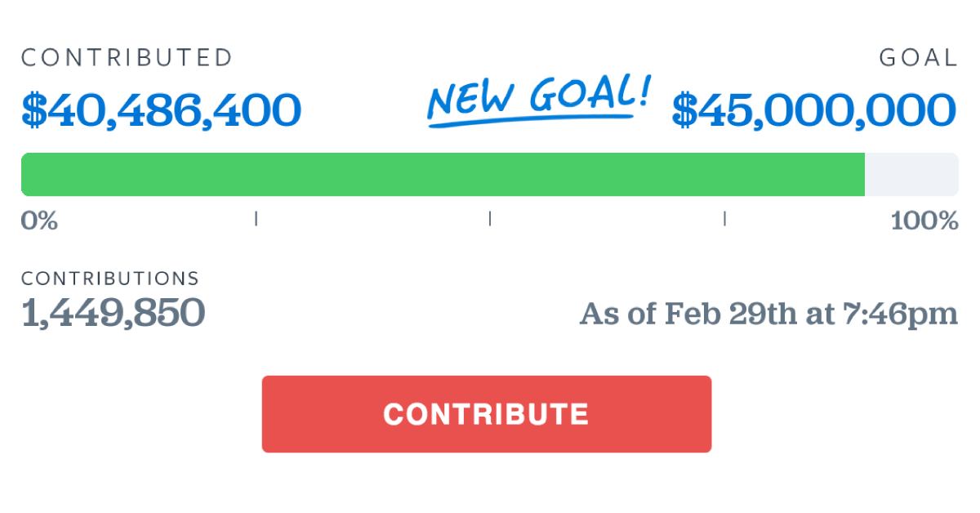Click the GOAL heading label
Image resolution: width=980 pixels, height=513 pixels.
[918, 58]
